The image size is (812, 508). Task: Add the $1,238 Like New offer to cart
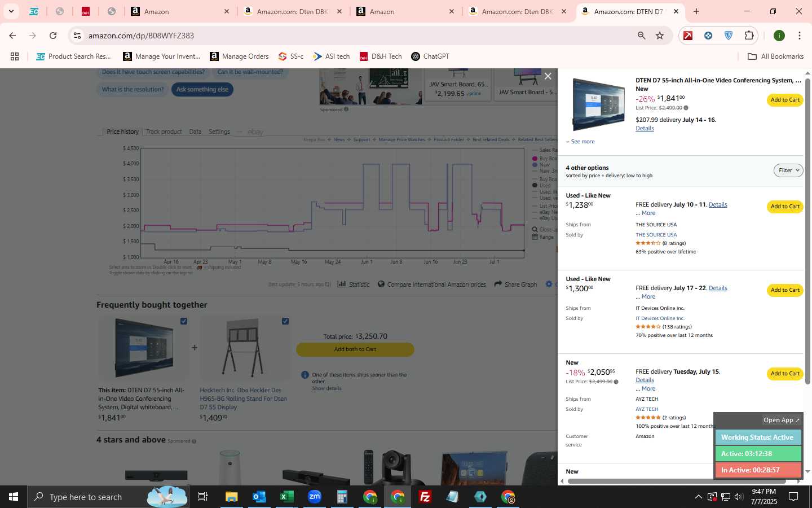785,207
